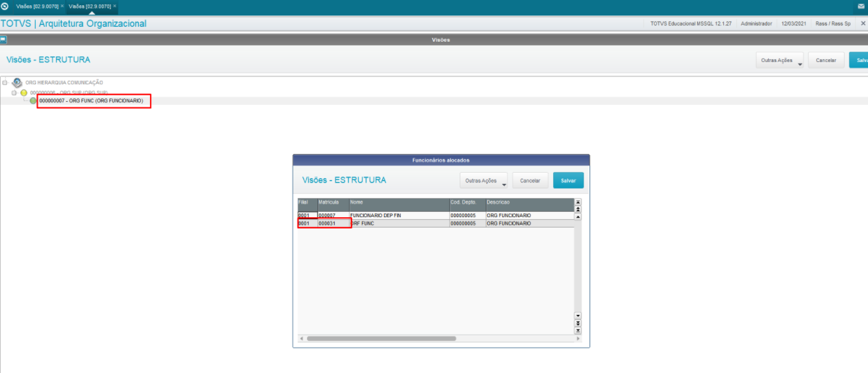Image resolution: width=868 pixels, height=373 pixels.
Task: Click the single up arrow in grid scrollbar
Action: pos(578,216)
